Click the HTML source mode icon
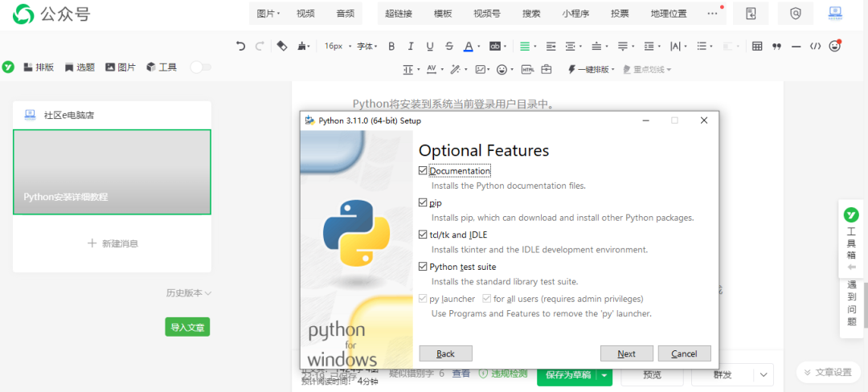 pos(528,69)
